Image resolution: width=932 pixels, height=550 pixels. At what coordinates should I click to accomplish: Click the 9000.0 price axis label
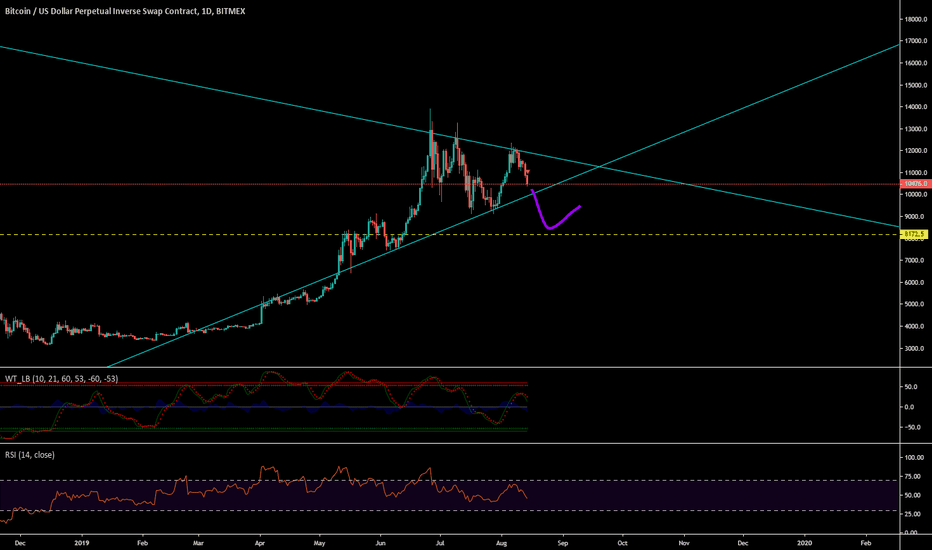coord(915,216)
